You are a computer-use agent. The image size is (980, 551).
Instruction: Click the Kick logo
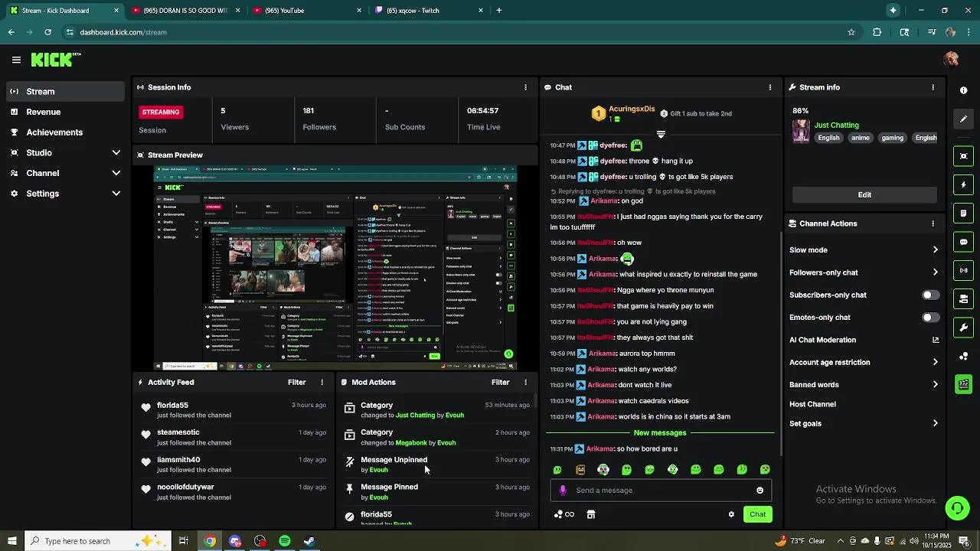tap(56, 59)
